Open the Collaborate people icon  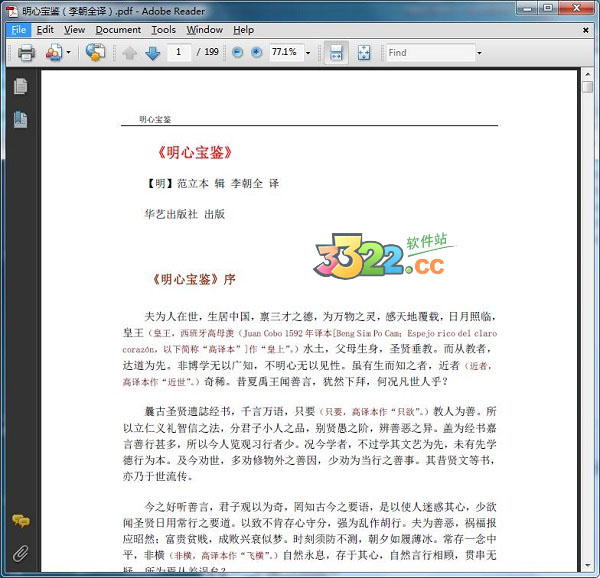(54, 52)
